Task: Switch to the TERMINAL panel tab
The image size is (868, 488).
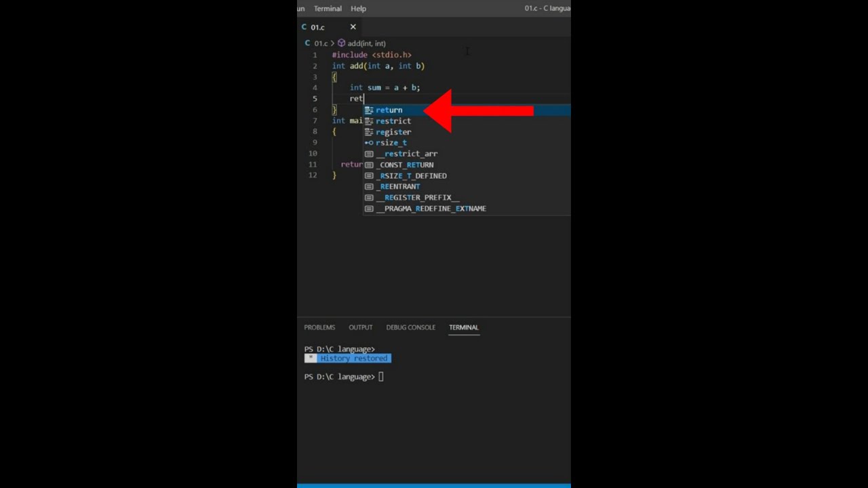Action: pos(463,327)
